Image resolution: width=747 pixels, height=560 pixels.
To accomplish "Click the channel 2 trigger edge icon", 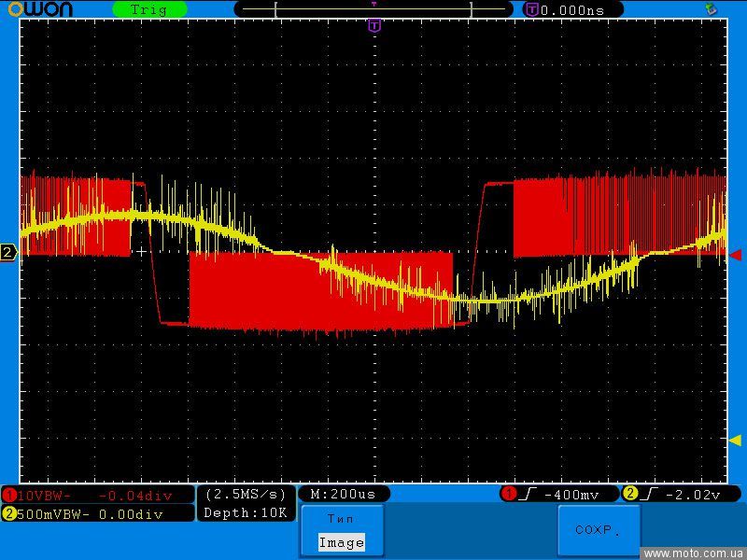I will point(650,494).
